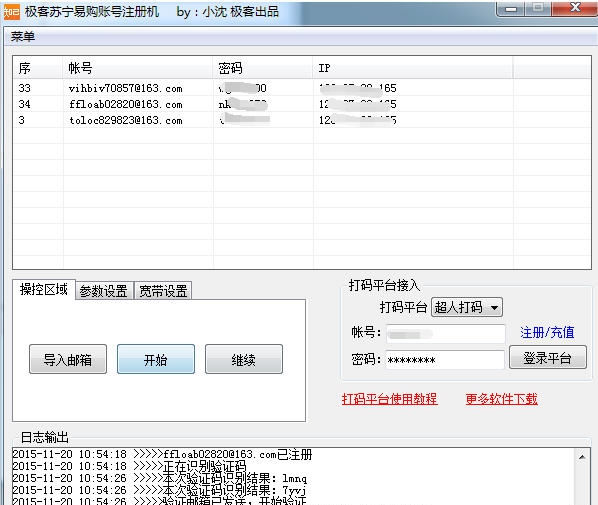Image resolution: width=598 pixels, height=505 pixels.
Task: Click the app icon in the title bar
Action: coord(11,12)
